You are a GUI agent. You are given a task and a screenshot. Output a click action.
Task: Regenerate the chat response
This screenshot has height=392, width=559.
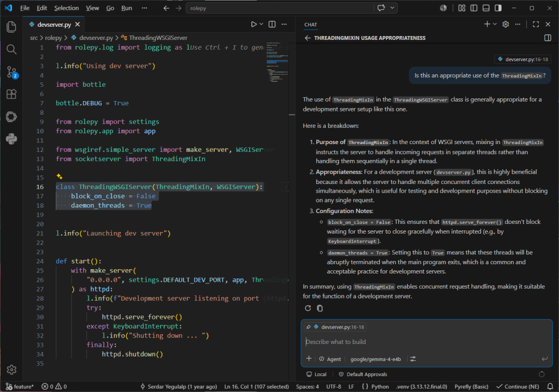tap(308, 308)
